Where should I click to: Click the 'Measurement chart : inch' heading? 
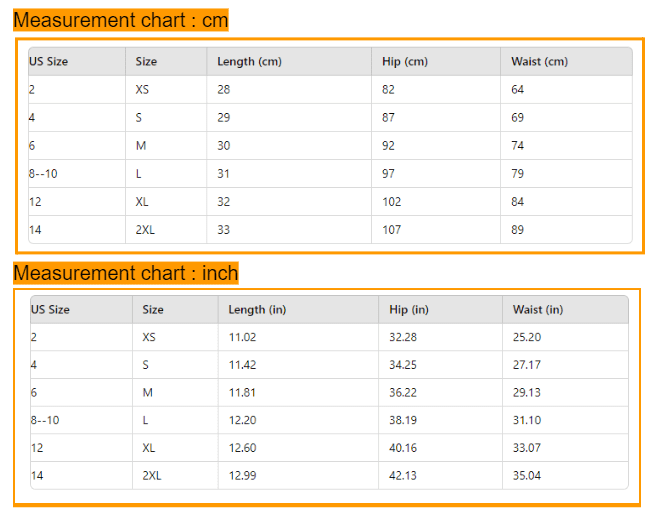(126, 273)
